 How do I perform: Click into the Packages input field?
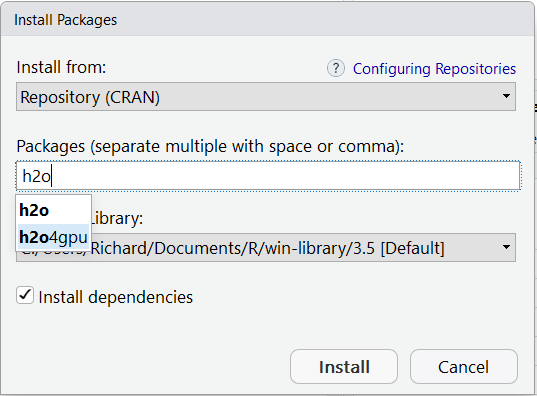point(268,176)
